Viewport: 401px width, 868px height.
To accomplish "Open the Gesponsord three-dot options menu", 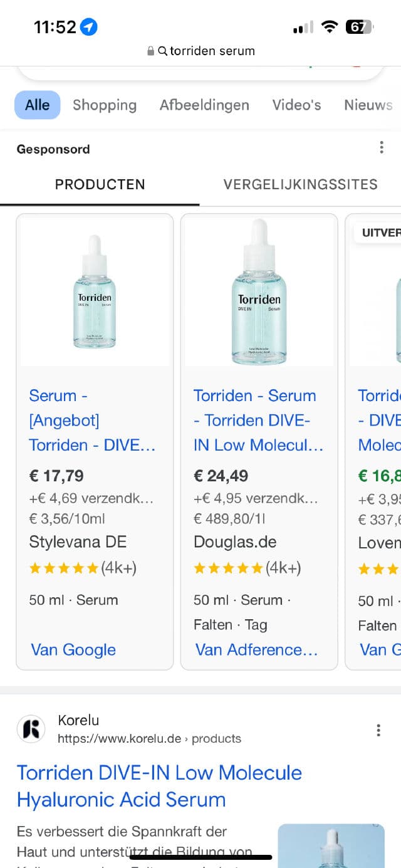I will (x=382, y=148).
